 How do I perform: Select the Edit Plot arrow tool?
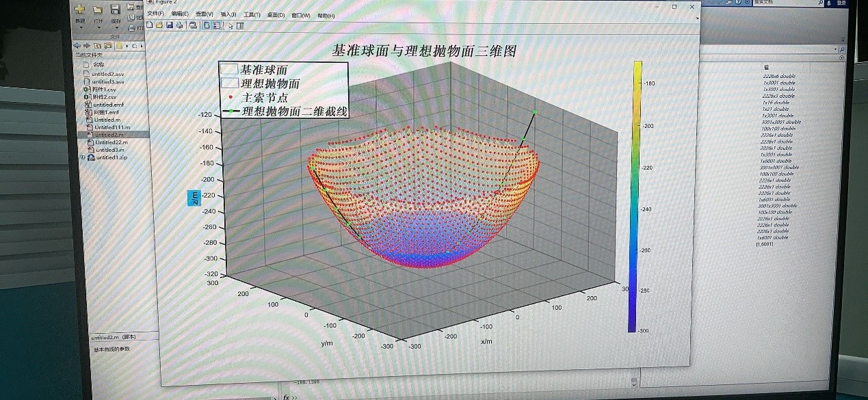(x=231, y=26)
